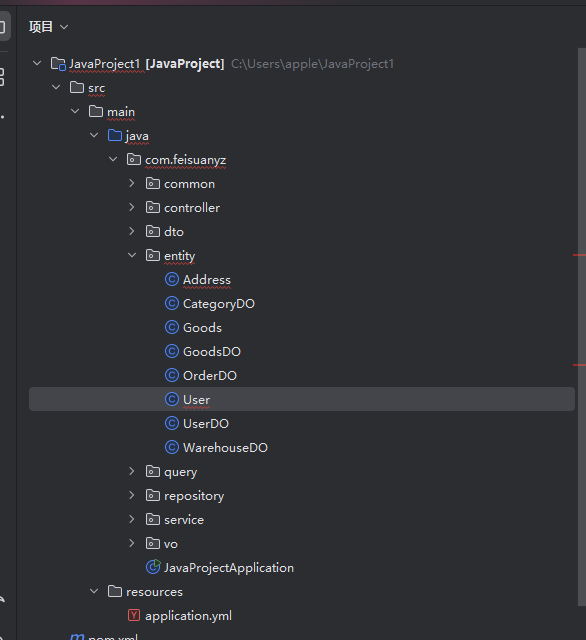Select the application.yml file name
Image resolution: width=586 pixels, height=640 pixels.
coord(189,616)
